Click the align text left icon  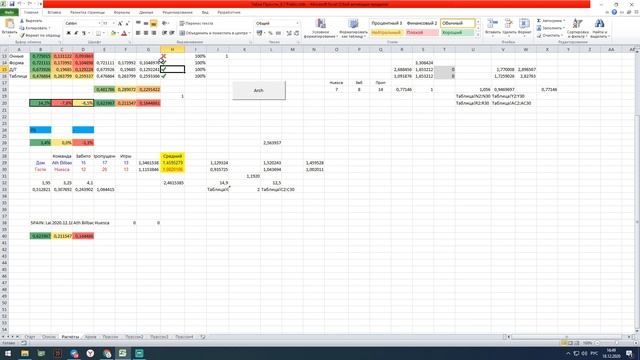138,33
